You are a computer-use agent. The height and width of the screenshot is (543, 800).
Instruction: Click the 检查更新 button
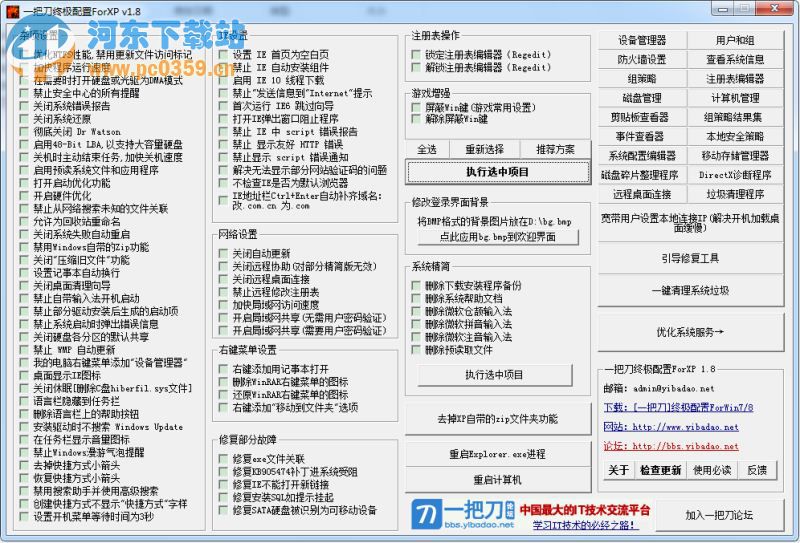pos(661,470)
